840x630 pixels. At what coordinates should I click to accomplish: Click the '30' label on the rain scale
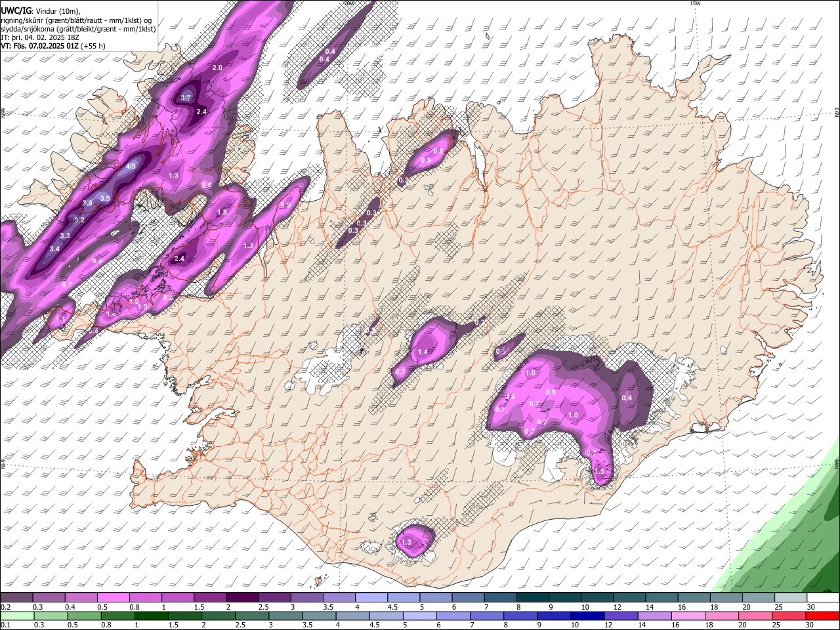pyautogui.click(x=810, y=625)
